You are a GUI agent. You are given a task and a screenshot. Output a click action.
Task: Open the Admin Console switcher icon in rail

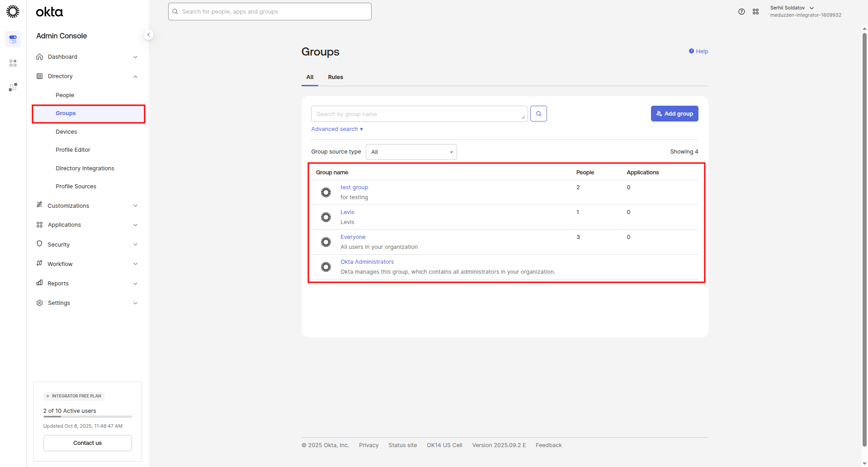click(13, 39)
